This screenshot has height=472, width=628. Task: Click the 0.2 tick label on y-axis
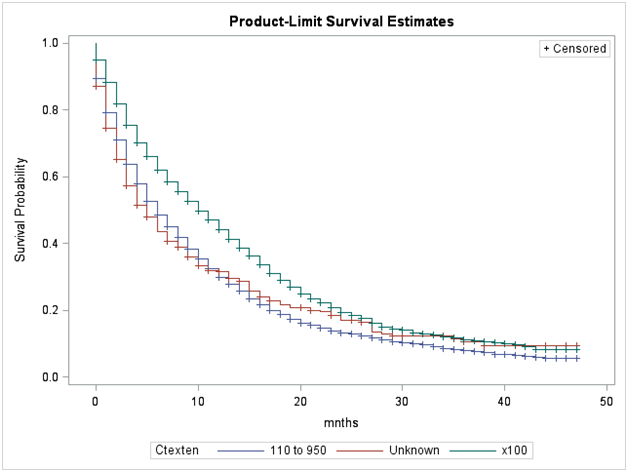pyautogui.click(x=49, y=311)
